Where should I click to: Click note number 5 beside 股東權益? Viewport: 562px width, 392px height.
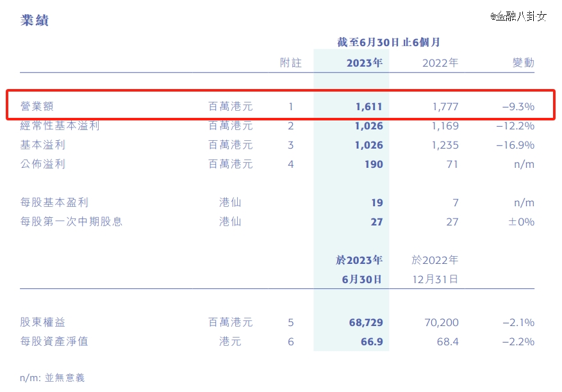tap(292, 322)
